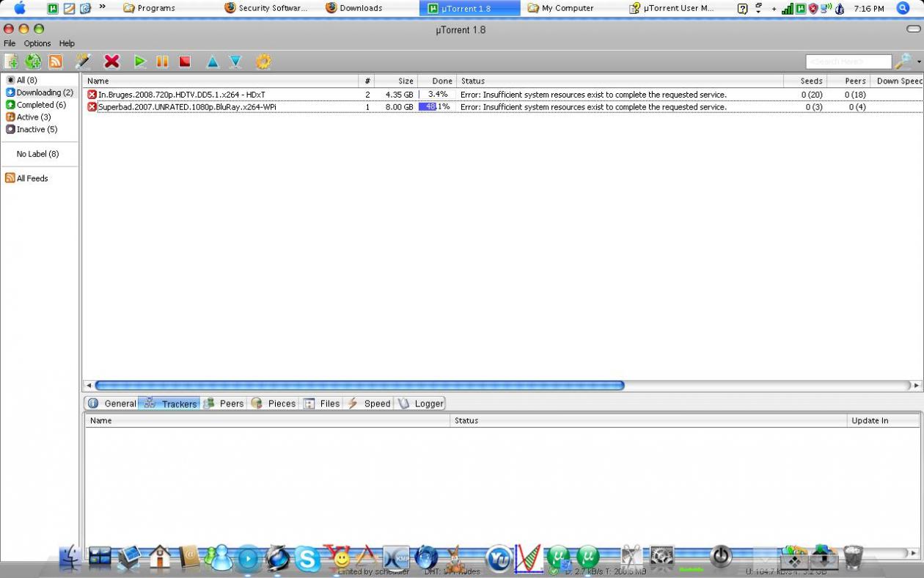This screenshot has height=578, width=924.
Task: Sort torrents by Size column header
Action: pyautogui.click(x=397, y=81)
